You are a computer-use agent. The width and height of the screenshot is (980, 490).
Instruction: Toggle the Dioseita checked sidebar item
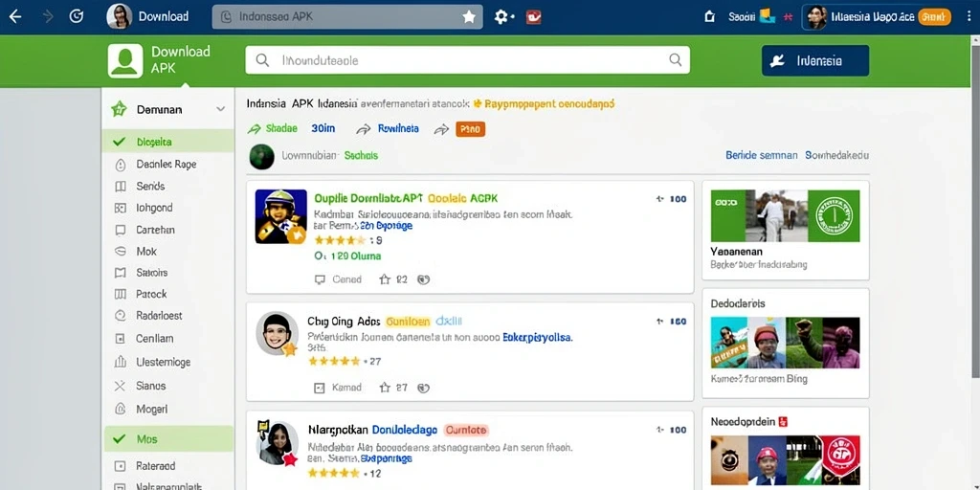point(167,142)
